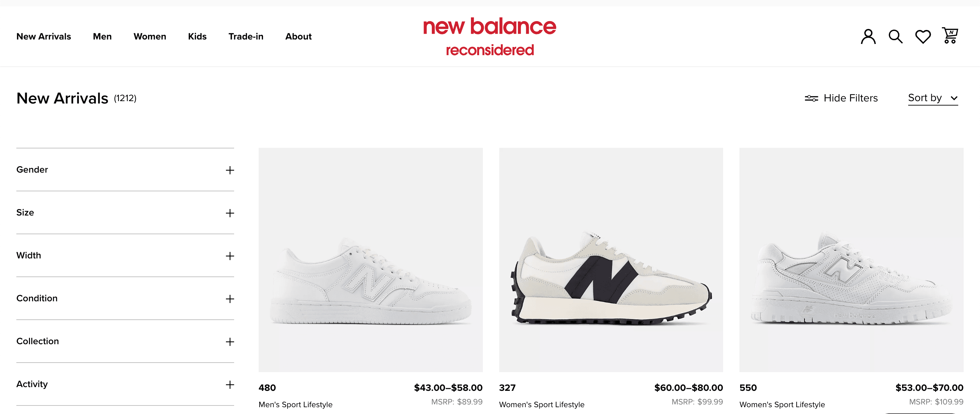The image size is (980, 414).
Task: Open the Sort by dropdown
Action: point(932,98)
